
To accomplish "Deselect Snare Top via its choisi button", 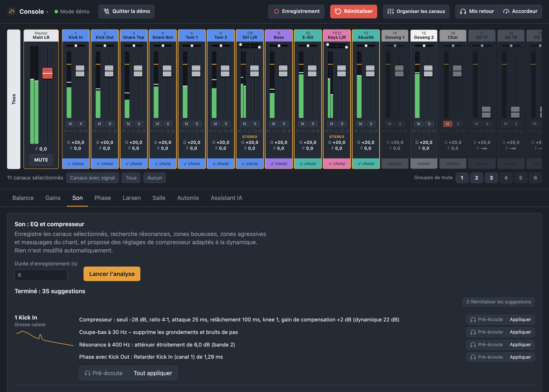I will (134, 164).
